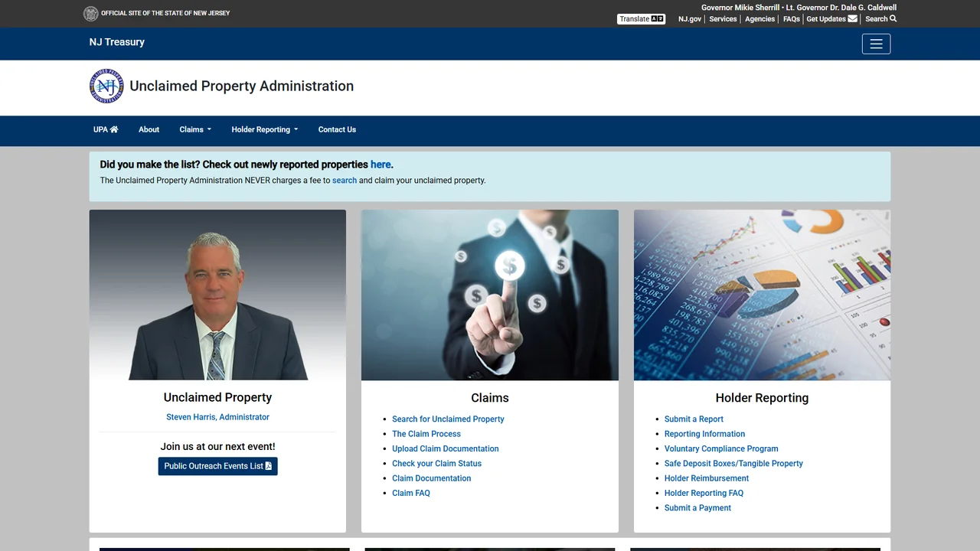Click the 'Official Site of the State of New Jersey' text
This screenshot has width=980, height=551.
(165, 13)
